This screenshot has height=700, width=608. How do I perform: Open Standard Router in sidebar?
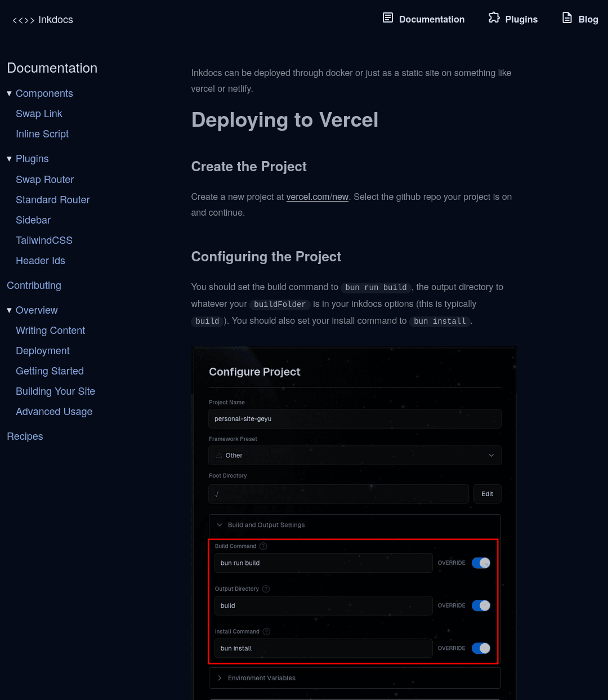pyautogui.click(x=52, y=200)
